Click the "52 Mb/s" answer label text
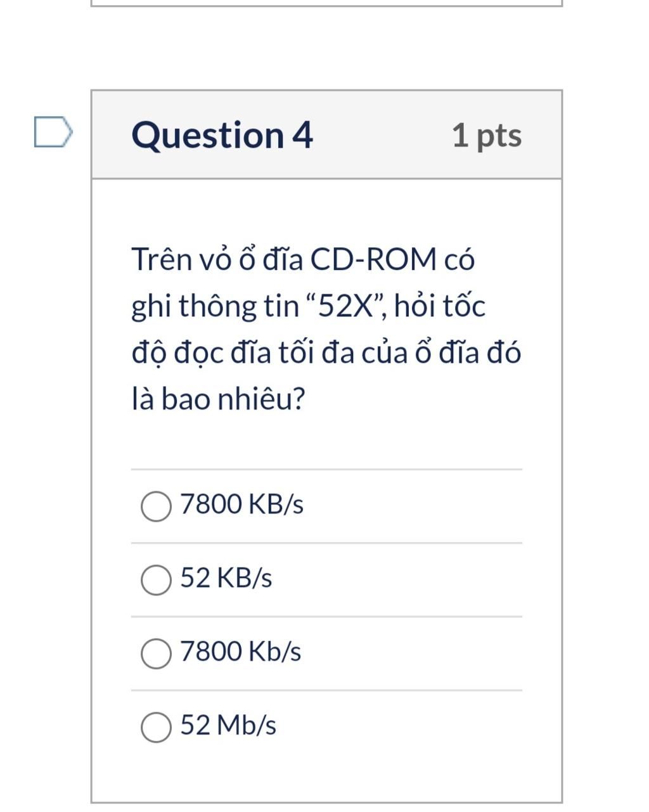Screen dimensions: 649x812 228,725
